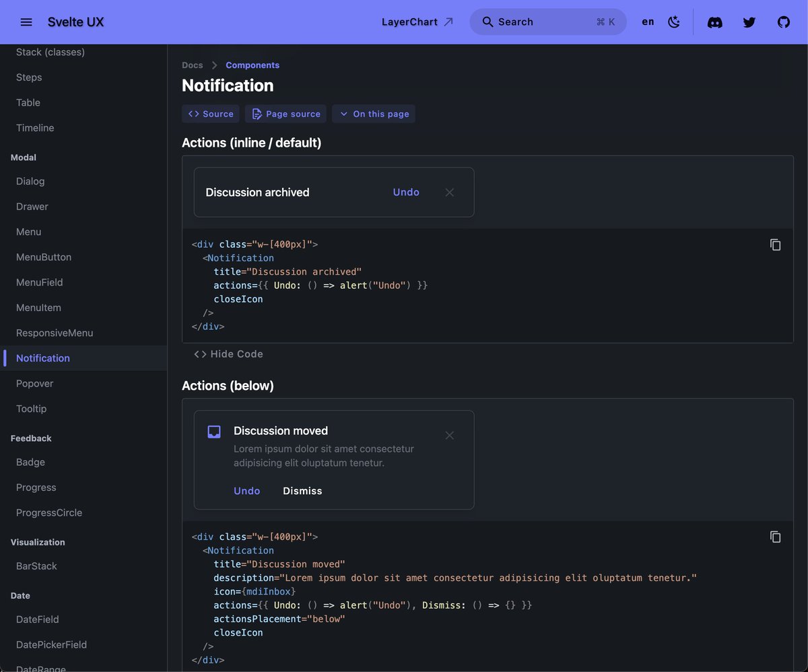Click Undo in the Discussion archived notification
The width and height of the screenshot is (808, 672).
405,192
